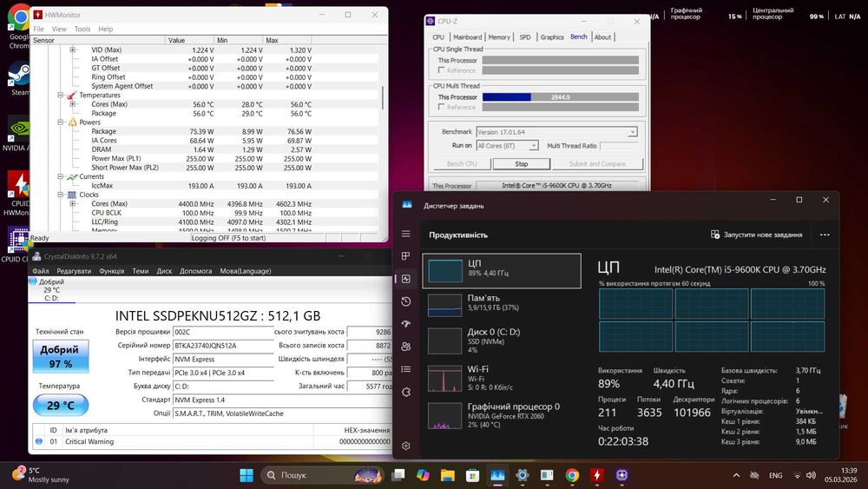This screenshot has height=489, width=868.
Task: Open File Explorer from taskbar
Action: 448,475
